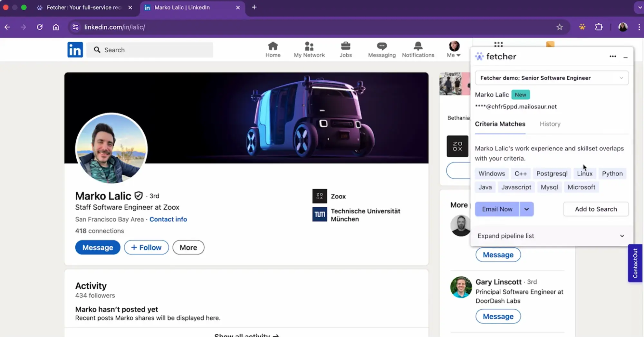The image size is (644, 337).
Task: Open the Chrome profile avatar
Action: coord(623,27)
